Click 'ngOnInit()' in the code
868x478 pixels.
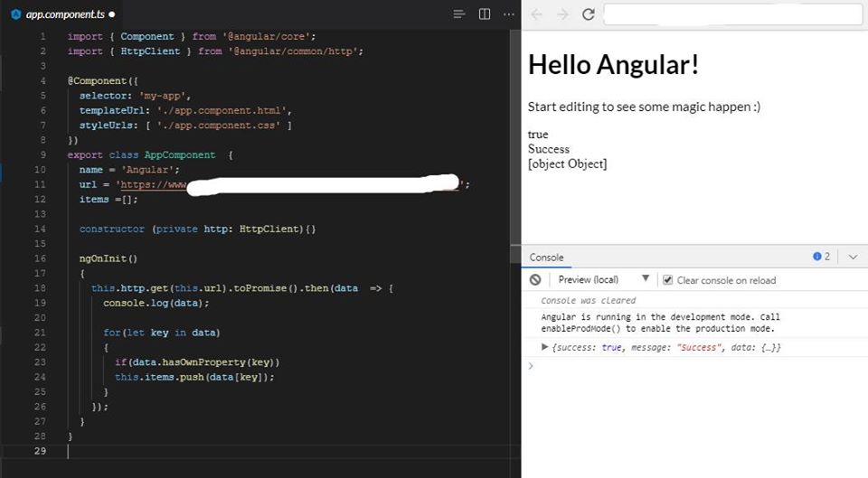(108, 258)
